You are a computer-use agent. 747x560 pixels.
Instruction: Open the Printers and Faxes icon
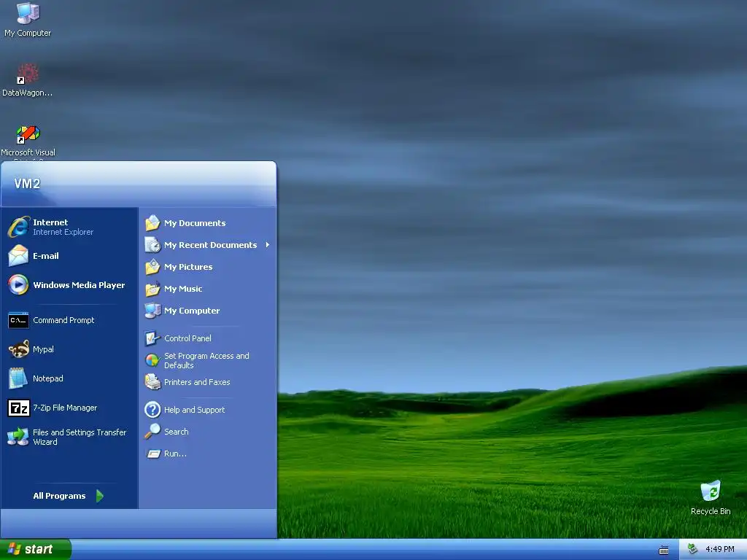(x=152, y=382)
